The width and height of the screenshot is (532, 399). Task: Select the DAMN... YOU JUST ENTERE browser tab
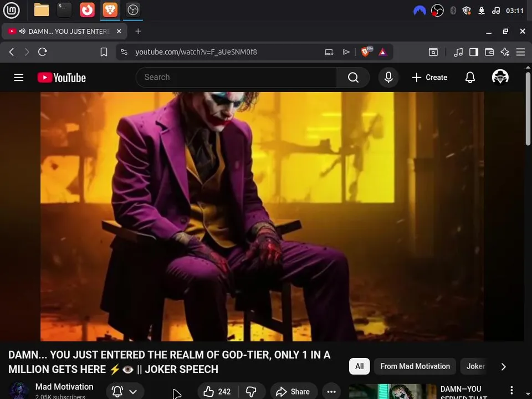click(64, 31)
